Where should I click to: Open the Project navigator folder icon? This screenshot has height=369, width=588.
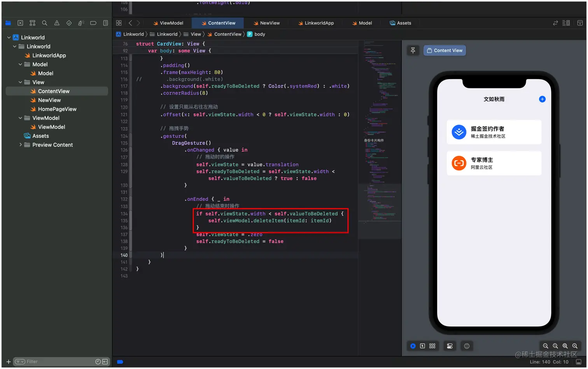coord(8,23)
